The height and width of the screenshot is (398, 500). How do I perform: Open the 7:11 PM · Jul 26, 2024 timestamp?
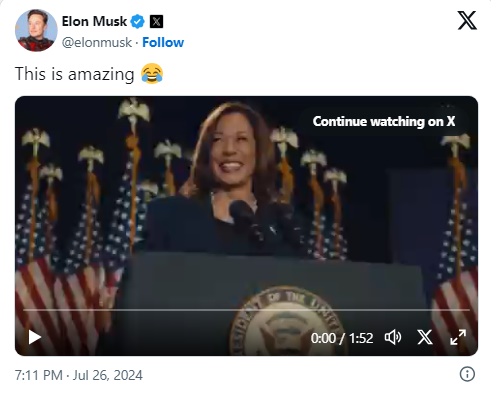tap(79, 375)
